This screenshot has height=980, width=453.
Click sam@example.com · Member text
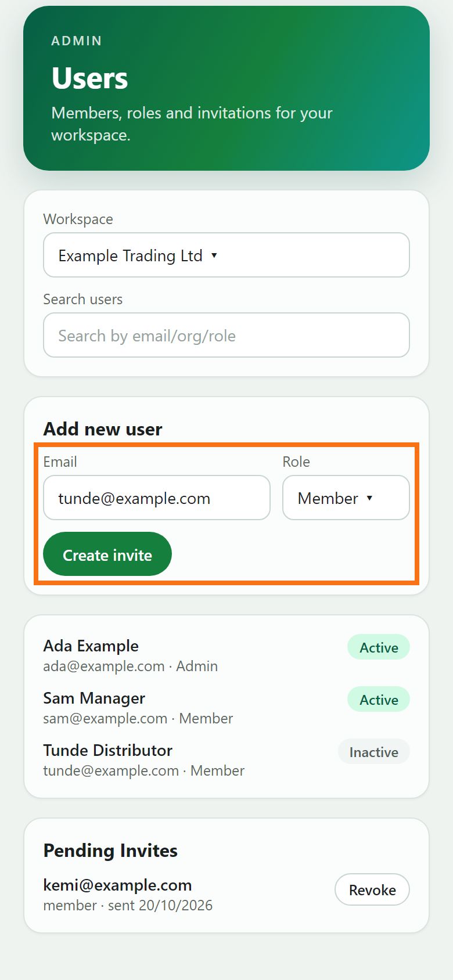138,718
